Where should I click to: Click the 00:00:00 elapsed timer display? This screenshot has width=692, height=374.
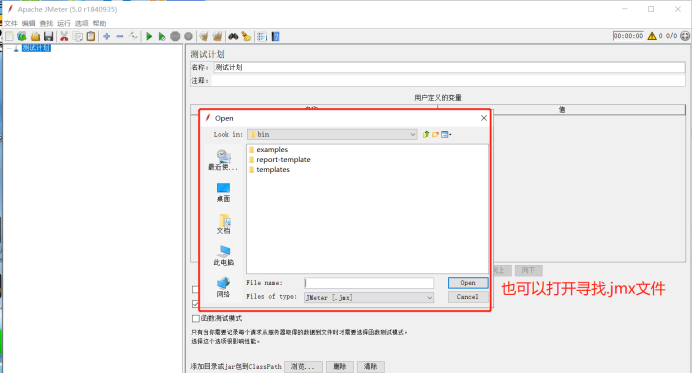tap(628, 36)
